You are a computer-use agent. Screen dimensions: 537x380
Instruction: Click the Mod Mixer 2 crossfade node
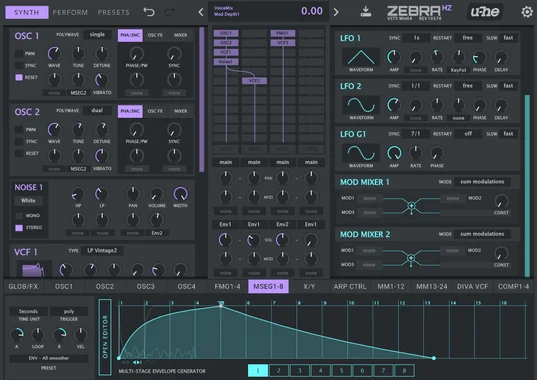tap(411, 258)
